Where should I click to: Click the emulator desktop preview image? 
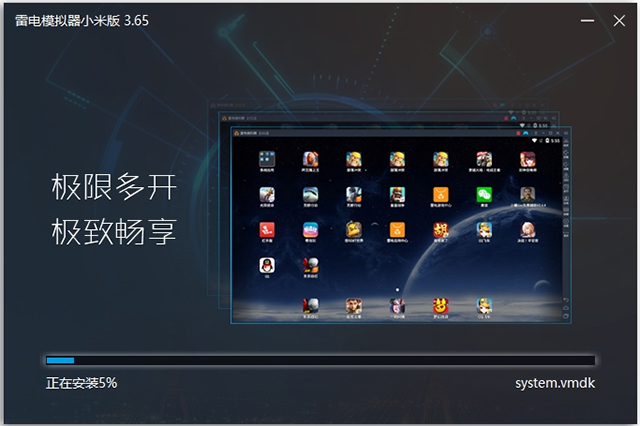click(400, 224)
